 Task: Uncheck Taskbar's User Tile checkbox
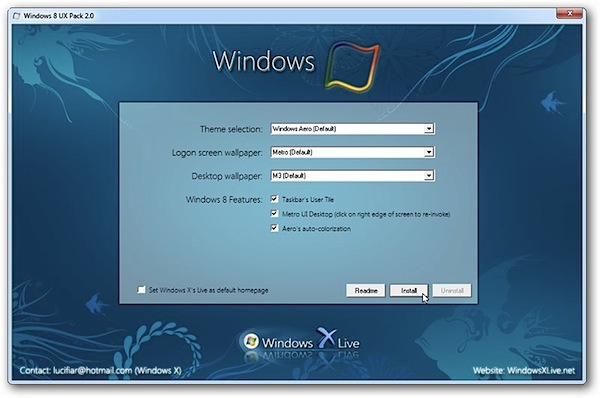274,199
